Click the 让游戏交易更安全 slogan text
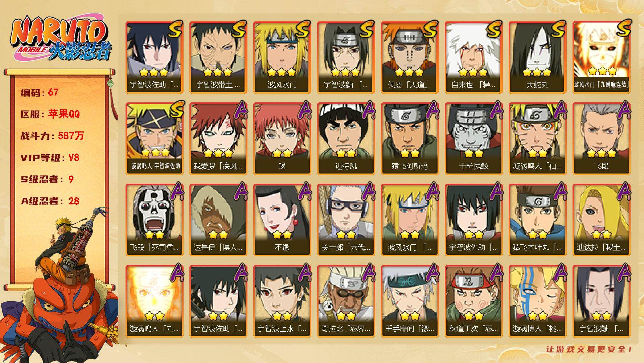644x363 pixels. tap(590, 349)
